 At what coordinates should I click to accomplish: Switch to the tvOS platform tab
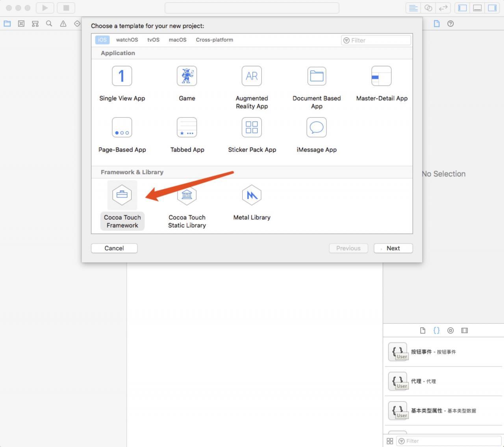pos(153,40)
